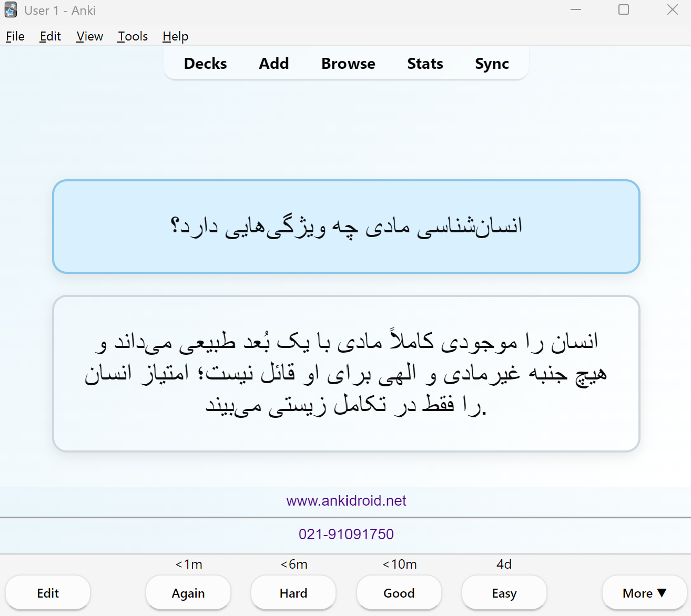Open the card Browse window
The width and height of the screenshot is (691, 616).
[348, 64]
